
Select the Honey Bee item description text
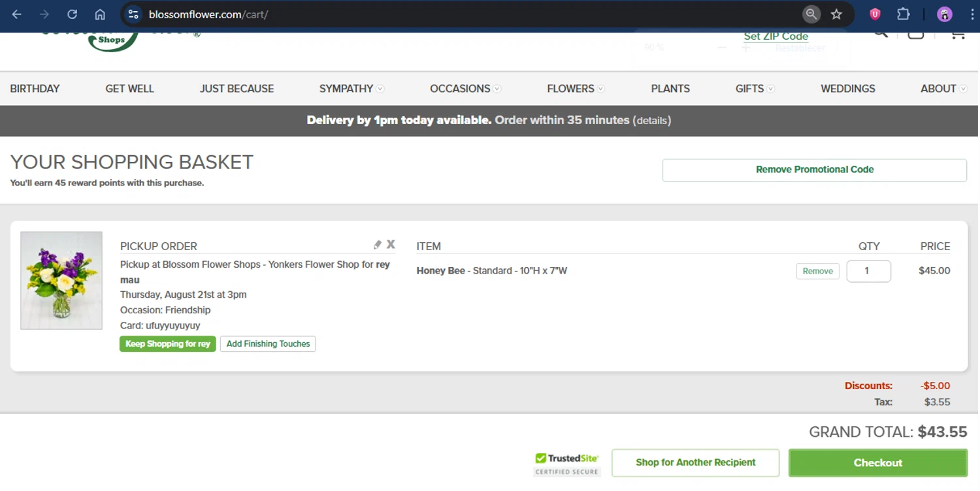tap(491, 271)
